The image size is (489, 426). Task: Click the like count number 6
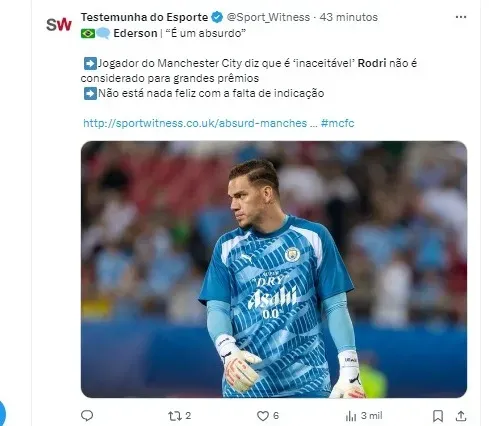coord(276,416)
